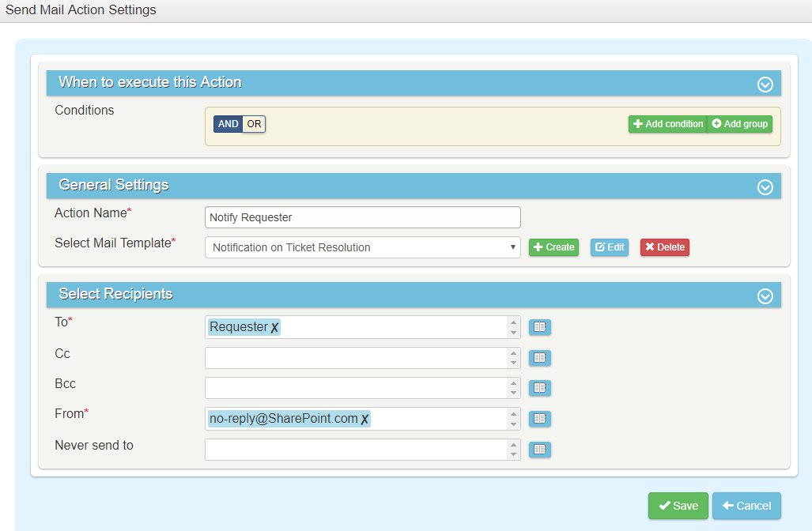Open address book for Cc field
Viewport: 812px width, 531px height.
[x=539, y=358]
